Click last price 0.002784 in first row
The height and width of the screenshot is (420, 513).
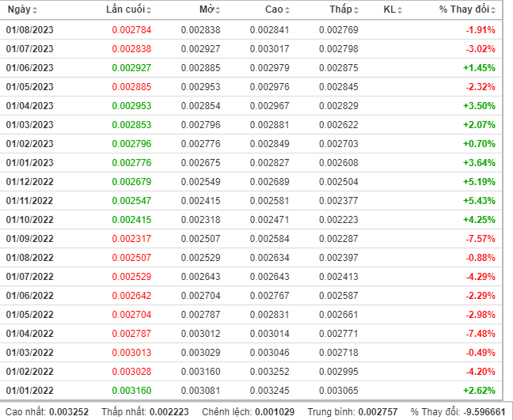pos(131,29)
